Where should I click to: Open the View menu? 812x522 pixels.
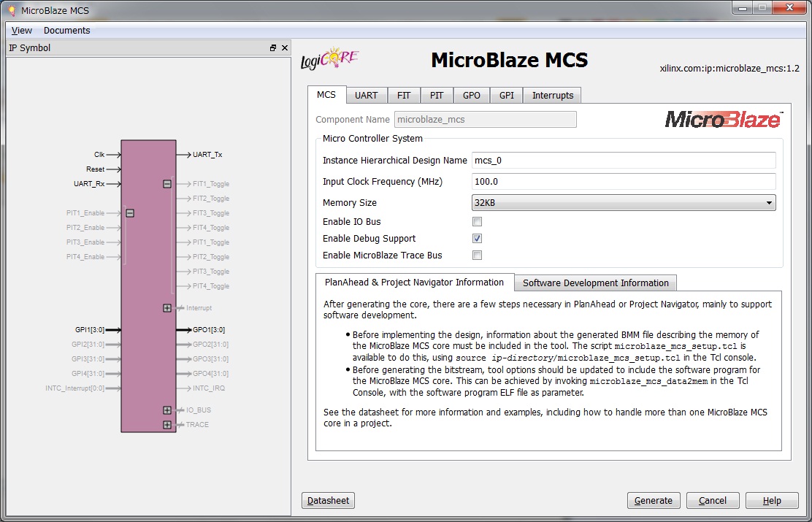pyautogui.click(x=22, y=31)
